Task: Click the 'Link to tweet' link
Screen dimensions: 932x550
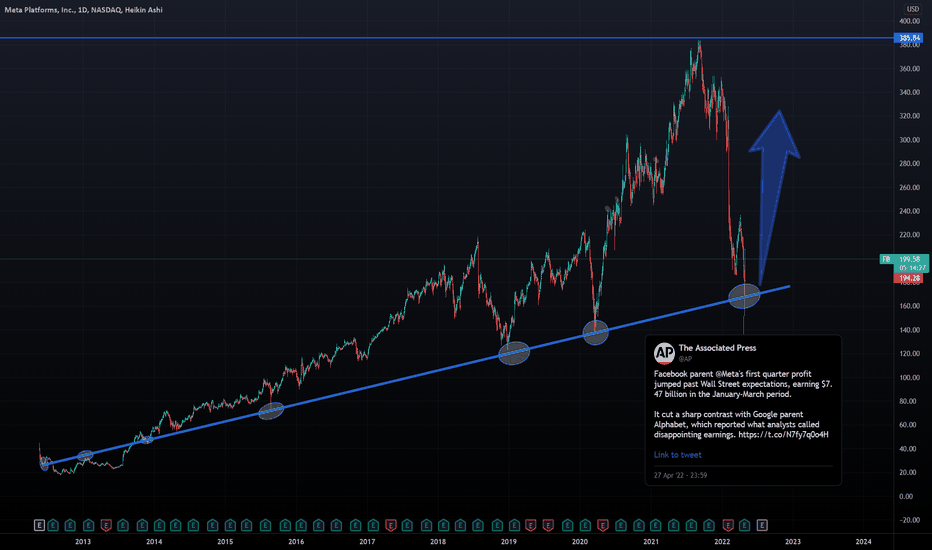Action: coord(678,455)
